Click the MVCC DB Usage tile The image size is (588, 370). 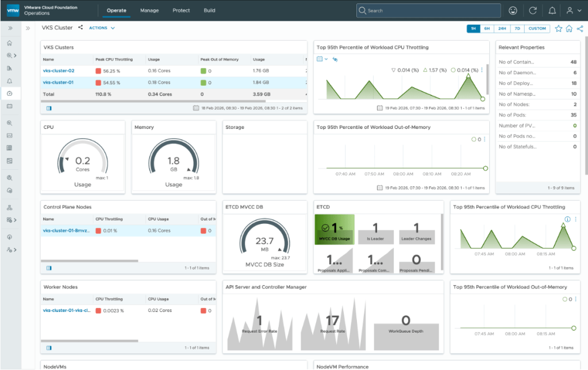pos(335,229)
